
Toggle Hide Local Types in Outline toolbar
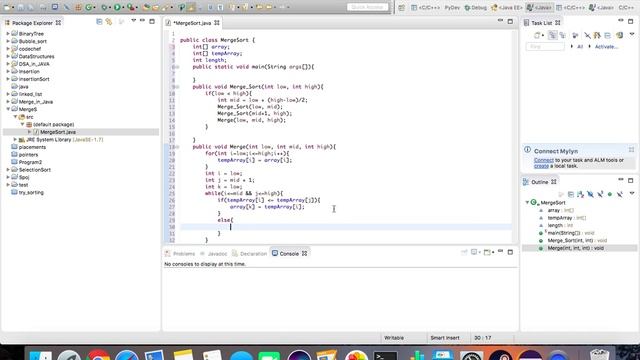point(620,194)
